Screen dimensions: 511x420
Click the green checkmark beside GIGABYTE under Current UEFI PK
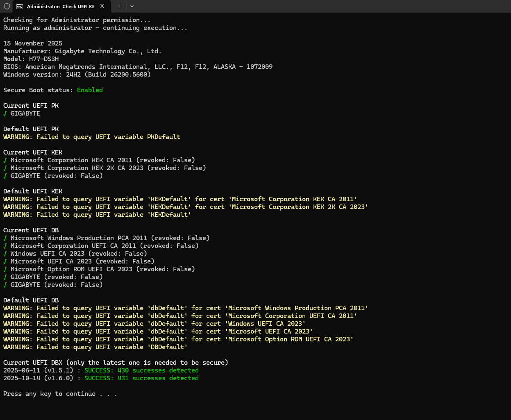point(5,114)
